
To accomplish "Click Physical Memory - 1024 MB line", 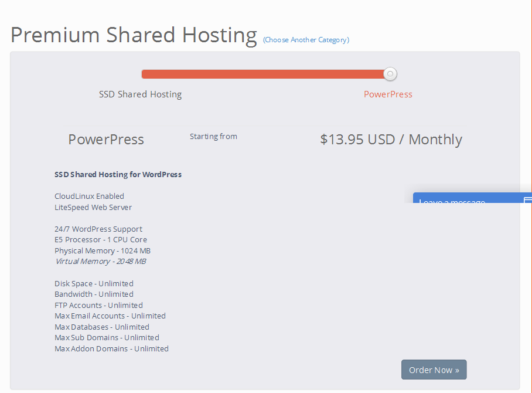I will click(103, 250).
